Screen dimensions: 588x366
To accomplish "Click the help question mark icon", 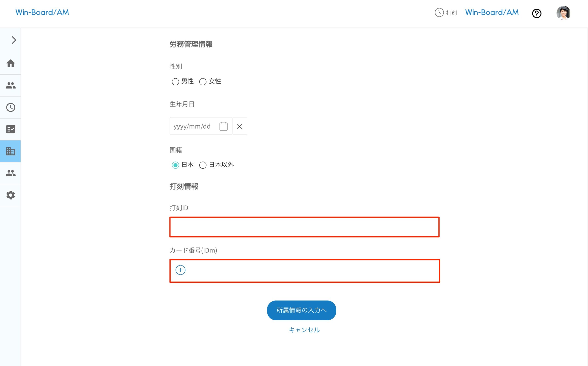I will point(536,13).
